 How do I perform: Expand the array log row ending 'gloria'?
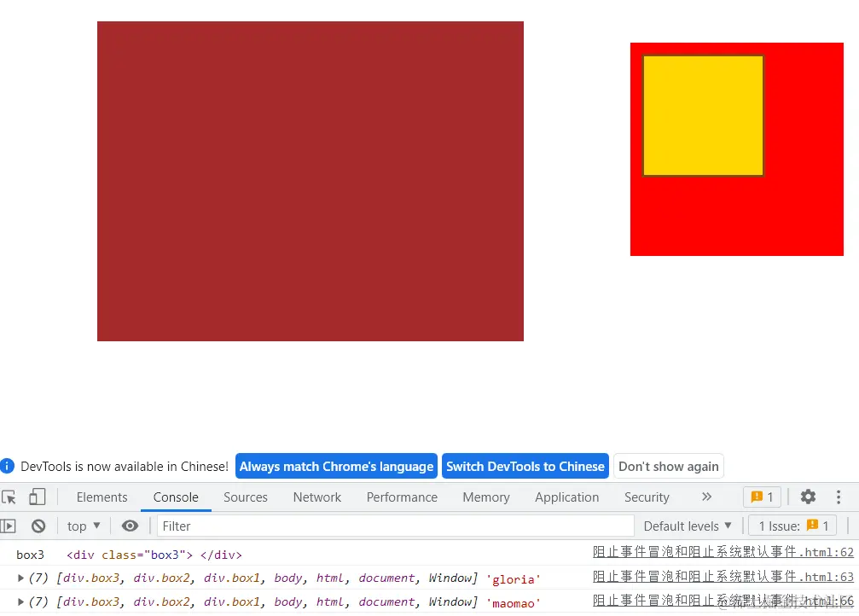point(20,578)
